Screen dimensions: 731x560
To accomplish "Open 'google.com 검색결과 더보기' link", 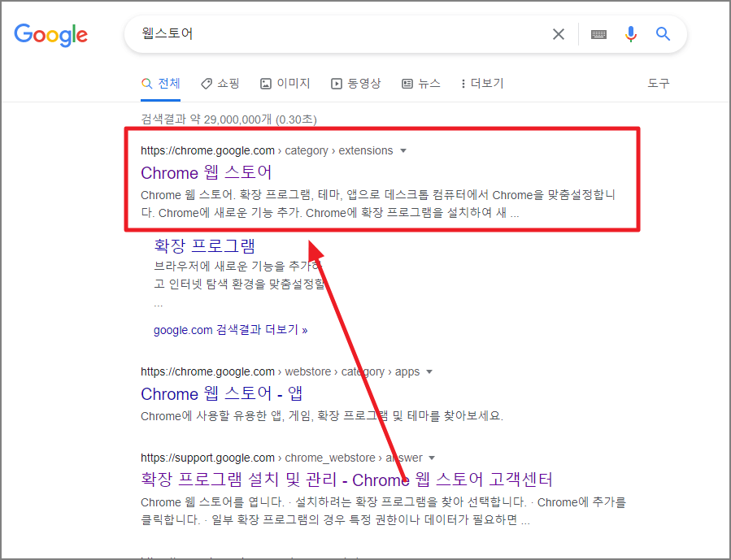I will point(228,329).
